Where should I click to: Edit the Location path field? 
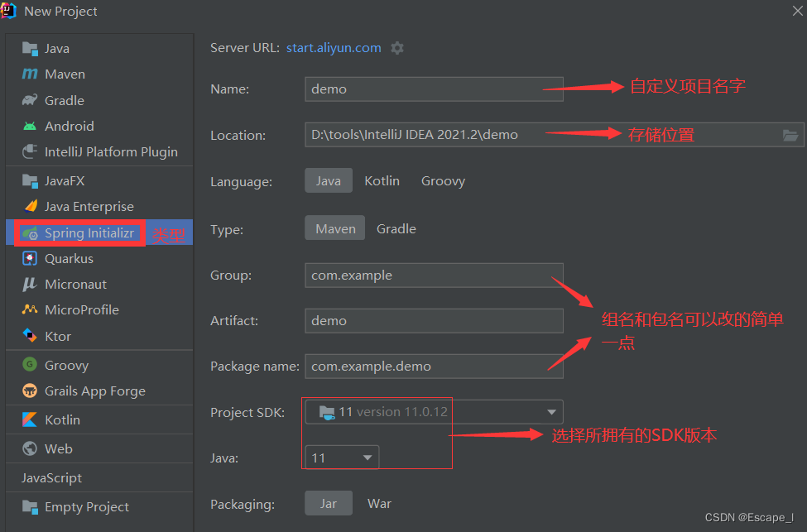coord(555,135)
